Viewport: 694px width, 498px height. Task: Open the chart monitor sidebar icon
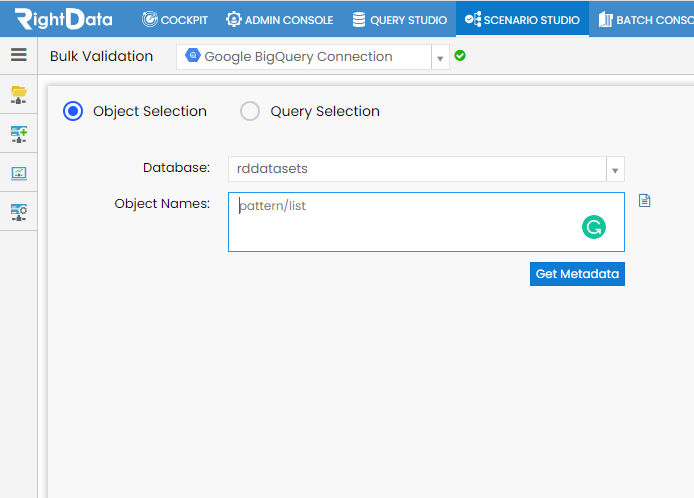19,173
